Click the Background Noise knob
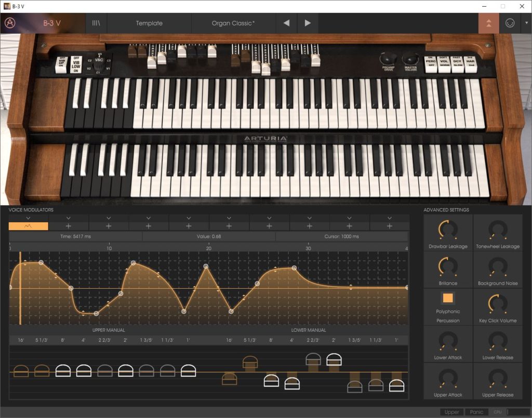This screenshot has width=532, height=418. [498, 266]
